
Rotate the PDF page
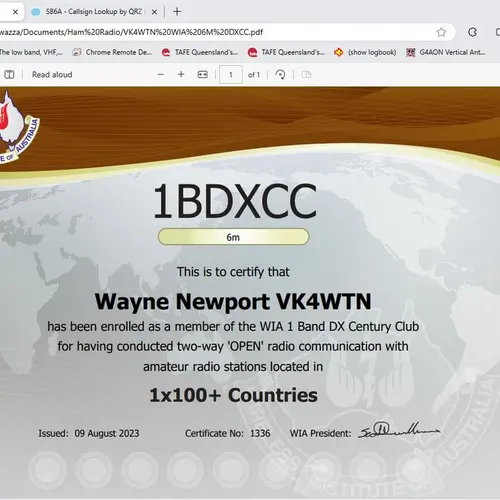click(x=280, y=75)
